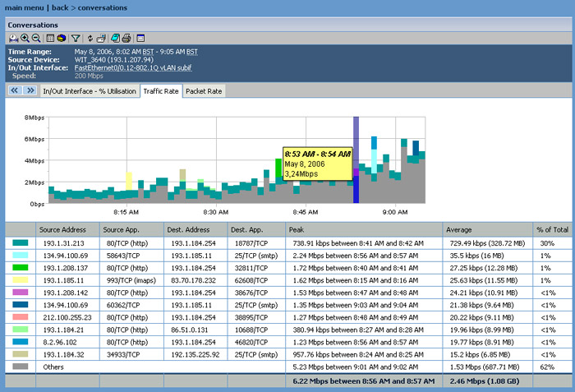Click the 62% total cell for Others
Viewport: 575px width, 392px height.
547,367
